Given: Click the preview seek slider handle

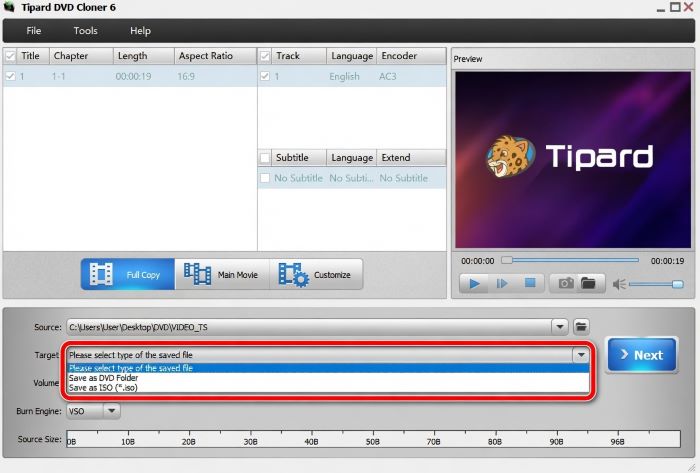Looking at the screenshot, I should point(507,260).
